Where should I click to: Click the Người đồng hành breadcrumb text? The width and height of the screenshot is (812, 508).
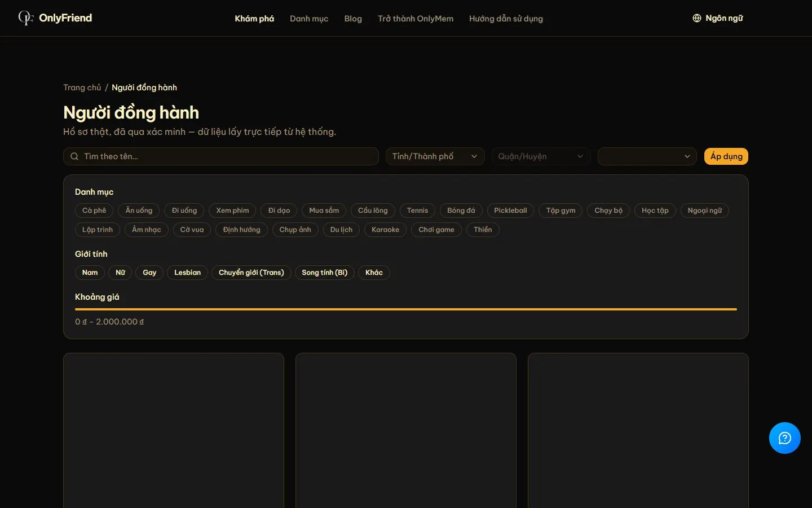click(144, 87)
